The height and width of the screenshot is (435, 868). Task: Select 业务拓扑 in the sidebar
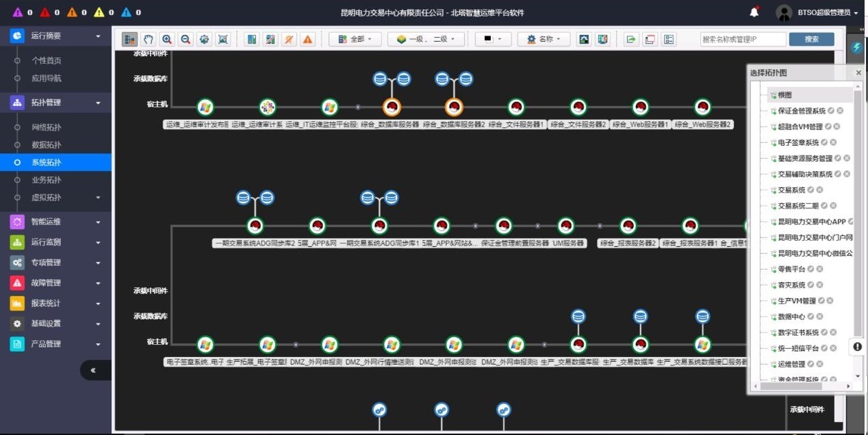tap(47, 180)
